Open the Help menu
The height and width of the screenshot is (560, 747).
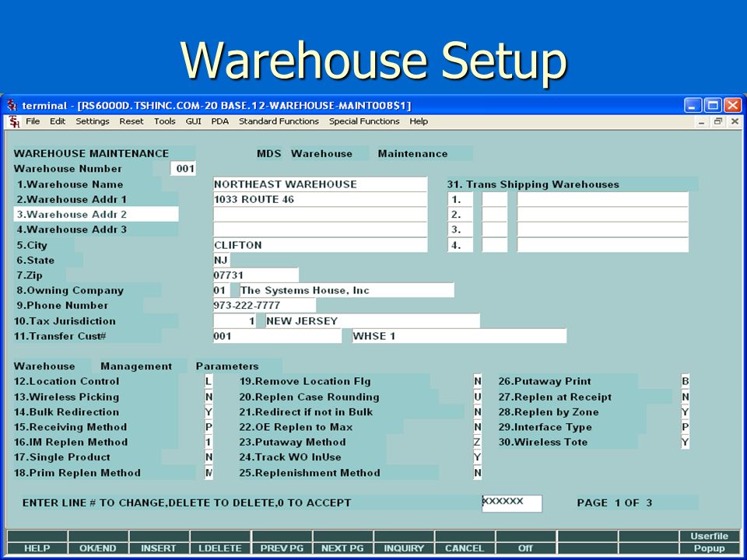pyautogui.click(x=419, y=121)
